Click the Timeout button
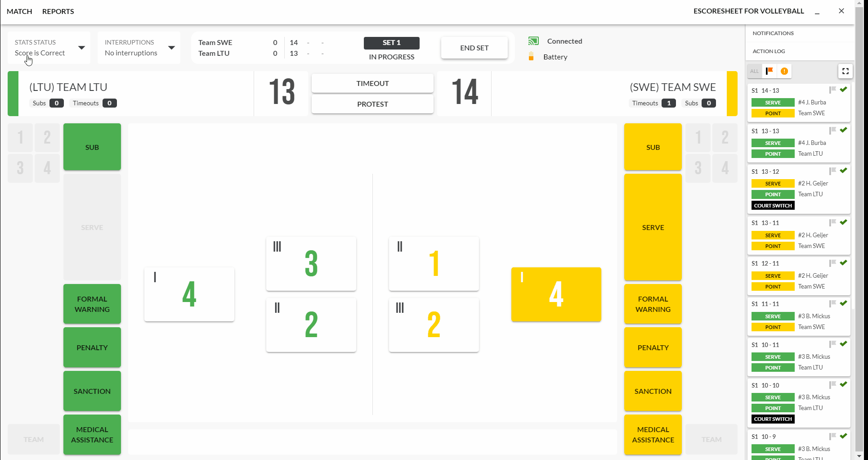868x460 pixels. click(372, 83)
